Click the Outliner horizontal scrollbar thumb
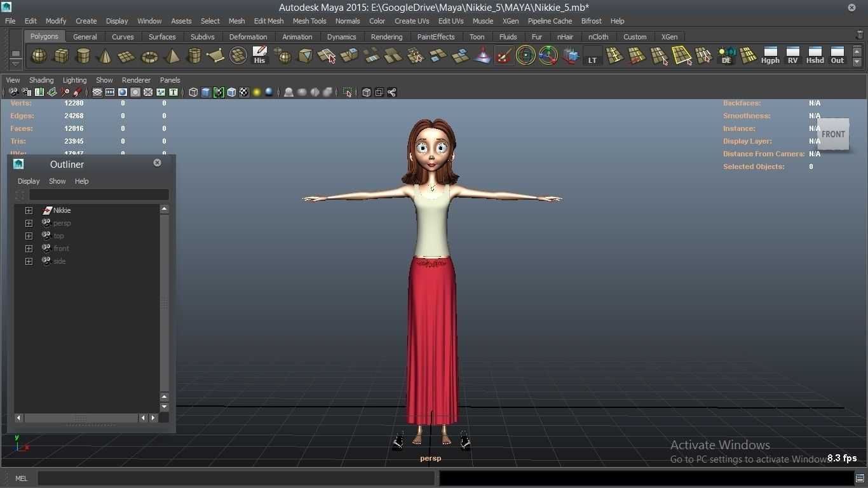 coord(81,418)
